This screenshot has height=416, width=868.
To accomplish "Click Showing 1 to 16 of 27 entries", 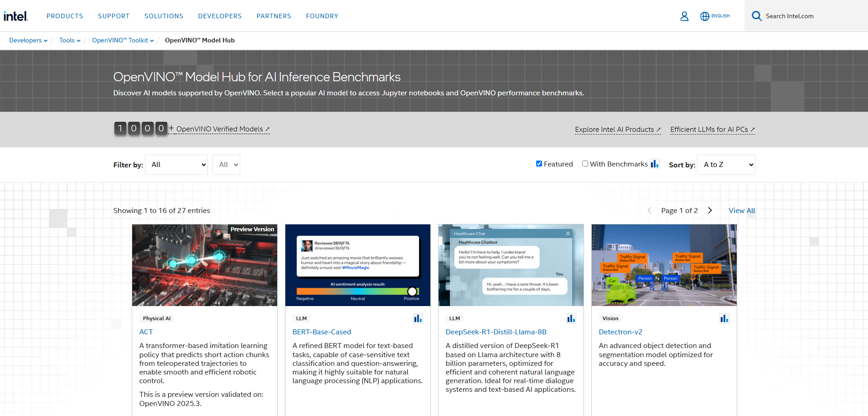I will tap(162, 210).
